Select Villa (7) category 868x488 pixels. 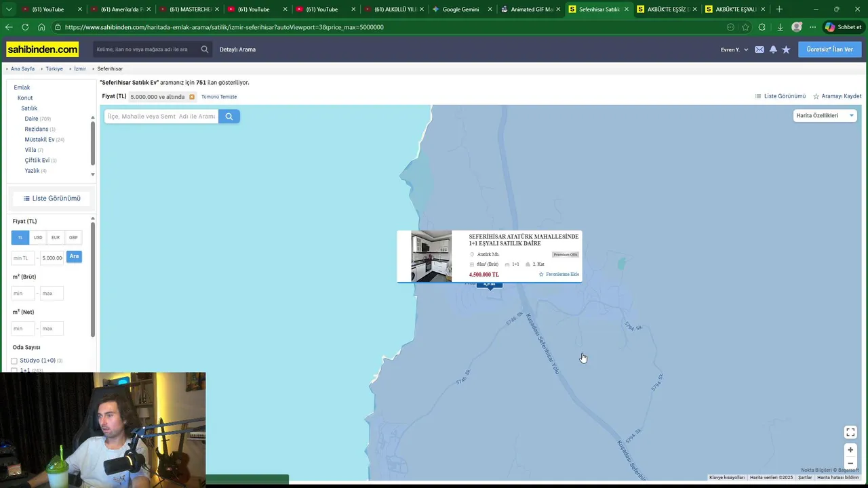tap(34, 150)
